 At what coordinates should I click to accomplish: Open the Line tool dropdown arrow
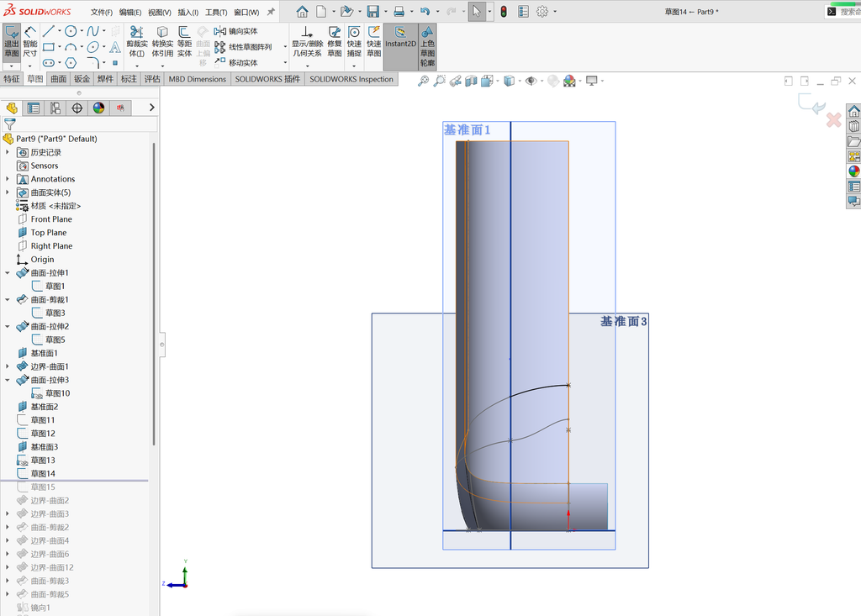[60, 31]
